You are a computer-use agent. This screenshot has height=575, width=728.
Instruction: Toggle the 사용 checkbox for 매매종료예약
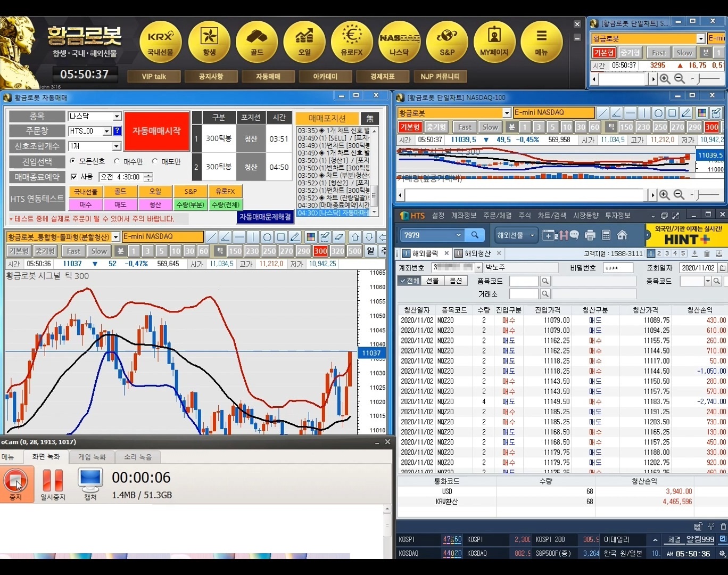coord(74,177)
